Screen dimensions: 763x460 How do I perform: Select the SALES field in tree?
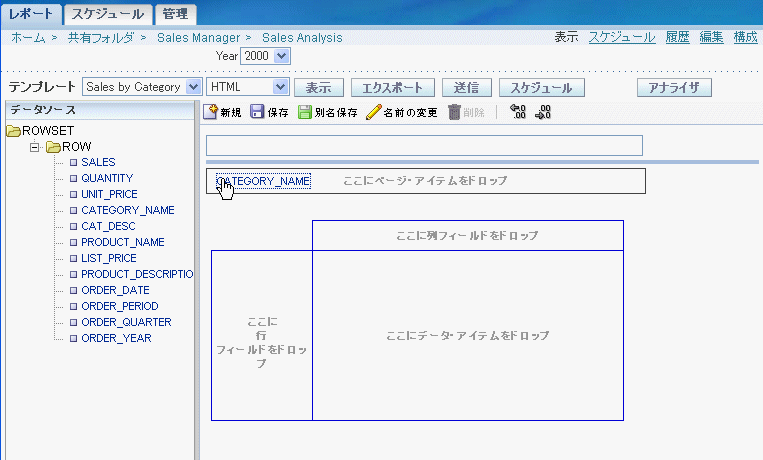[98, 162]
